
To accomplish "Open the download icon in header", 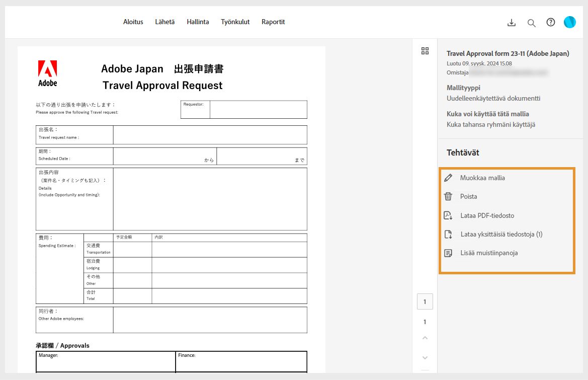I will pyautogui.click(x=512, y=23).
